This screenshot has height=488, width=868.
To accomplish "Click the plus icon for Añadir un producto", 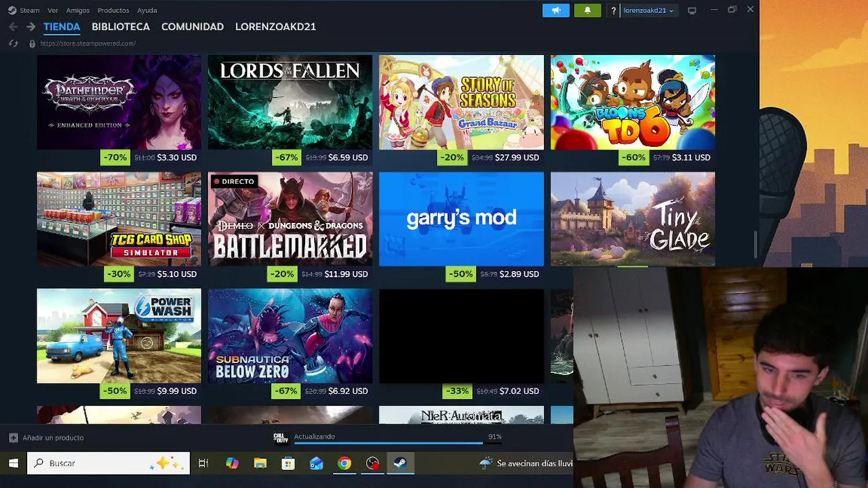I will [x=13, y=438].
